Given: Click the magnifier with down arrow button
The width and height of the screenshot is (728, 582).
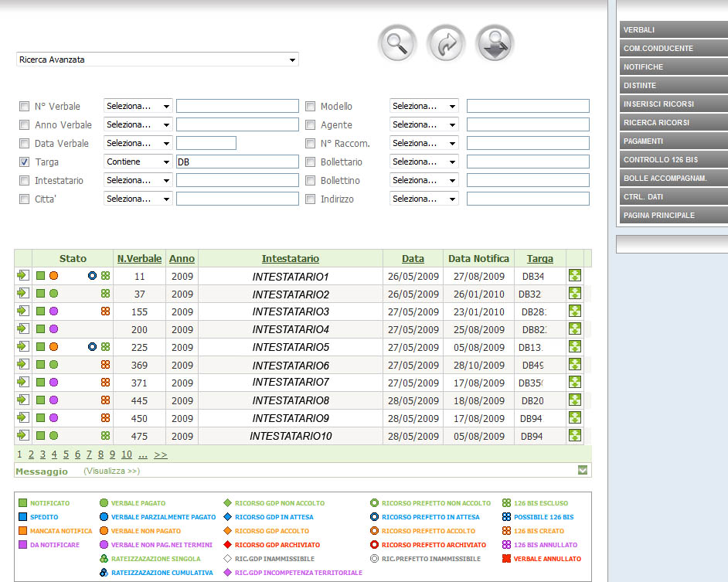Looking at the screenshot, I should [x=495, y=43].
